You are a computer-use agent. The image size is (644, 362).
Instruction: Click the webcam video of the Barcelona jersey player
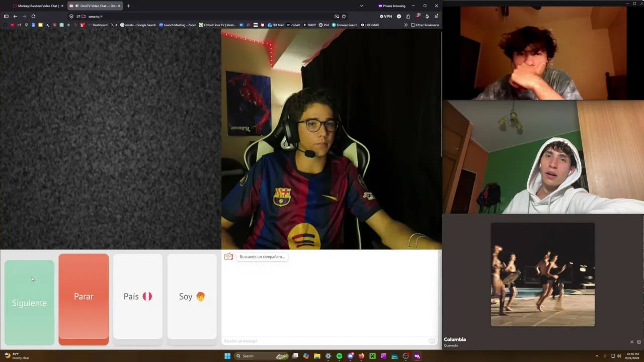tap(332, 139)
